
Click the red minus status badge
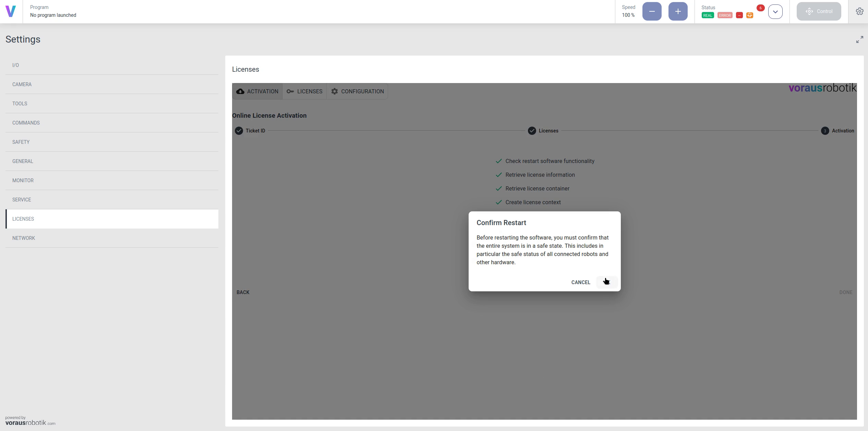point(739,15)
